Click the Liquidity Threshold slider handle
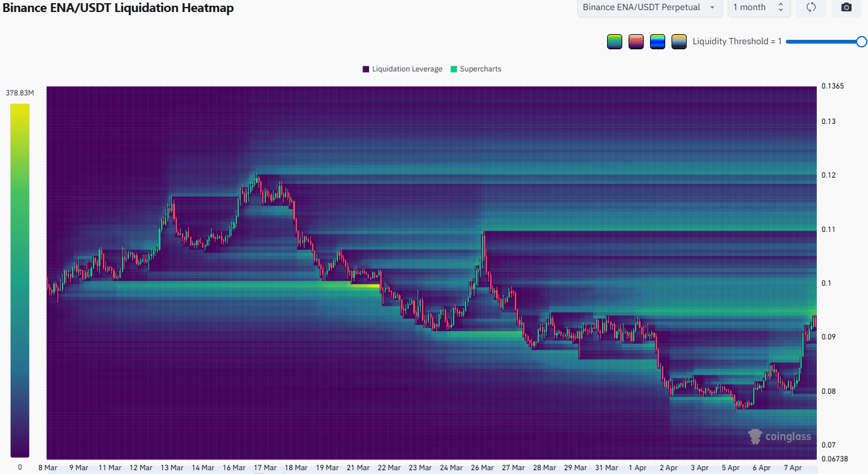This screenshot has height=474, width=868. (x=861, y=42)
